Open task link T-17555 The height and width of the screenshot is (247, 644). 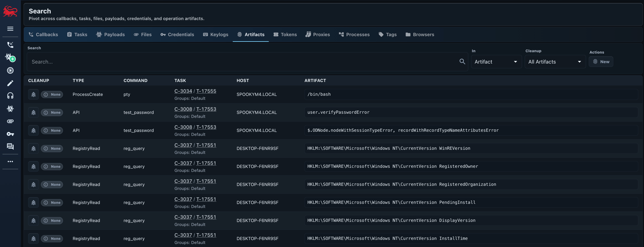(206, 91)
